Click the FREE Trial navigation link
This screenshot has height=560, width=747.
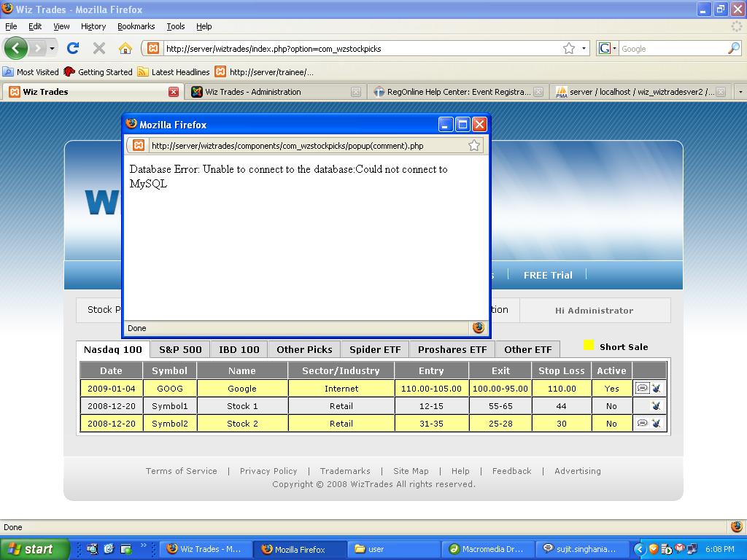547,275
